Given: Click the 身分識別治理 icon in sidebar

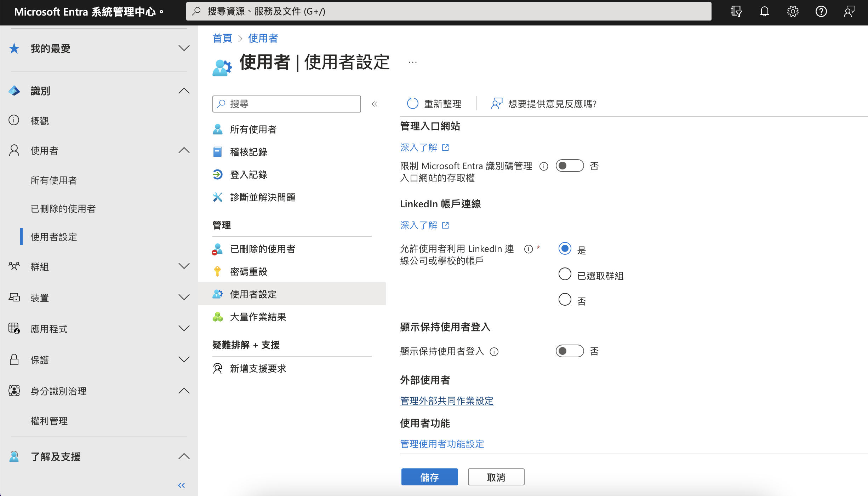Looking at the screenshot, I should point(14,391).
